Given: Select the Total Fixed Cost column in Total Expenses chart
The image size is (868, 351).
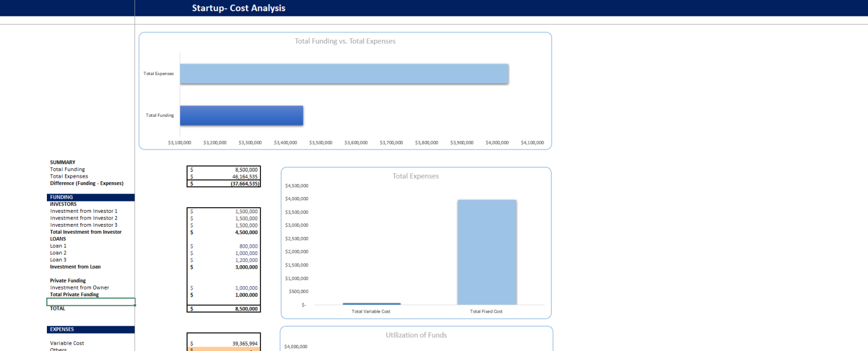Looking at the screenshot, I should point(487,251).
